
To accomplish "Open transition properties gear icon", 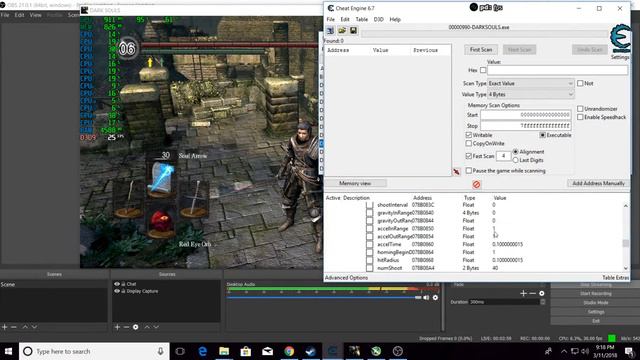I will click(x=542, y=293).
